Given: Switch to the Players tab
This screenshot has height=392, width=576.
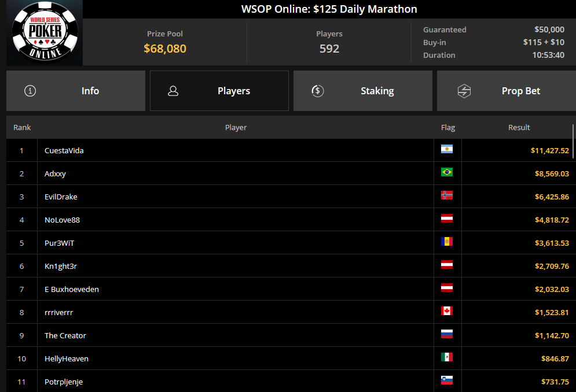Looking at the screenshot, I should click(x=219, y=91).
